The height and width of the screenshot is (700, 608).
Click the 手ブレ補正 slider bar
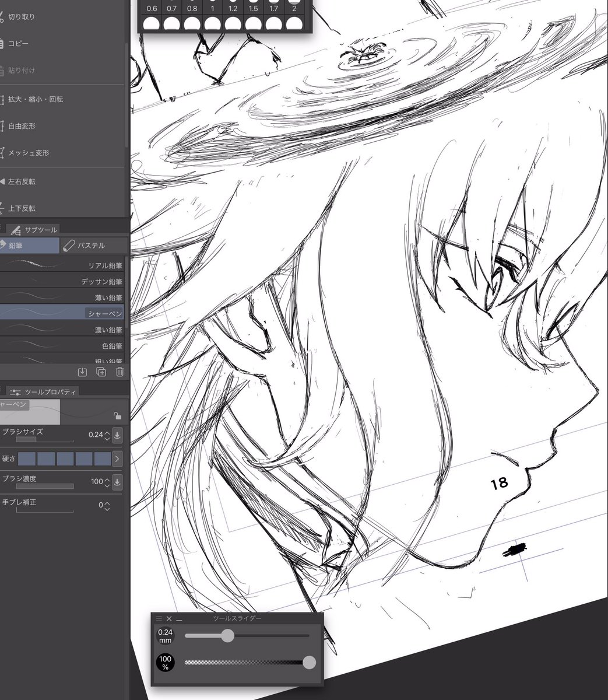pos(44,510)
